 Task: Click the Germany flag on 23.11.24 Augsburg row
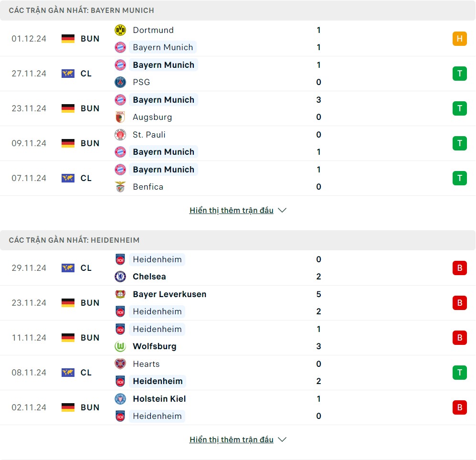68,108
